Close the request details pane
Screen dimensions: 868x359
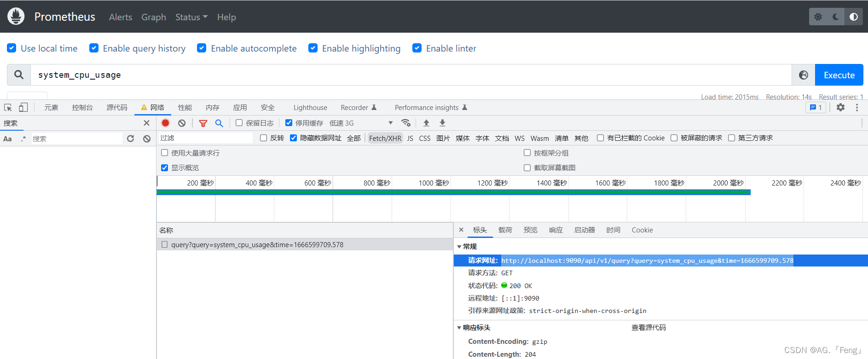click(x=461, y=230)
